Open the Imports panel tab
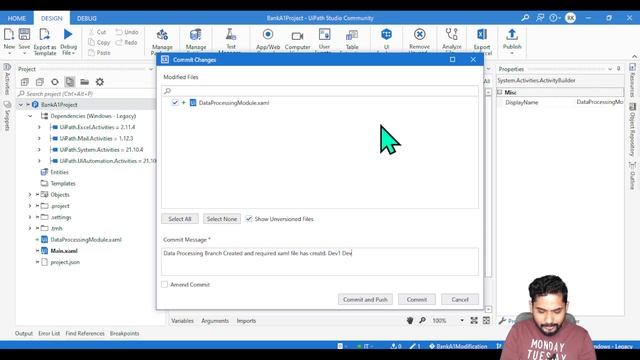Viewport: 640px width, 360px height. pyautogui.click(x=246, y=321)
